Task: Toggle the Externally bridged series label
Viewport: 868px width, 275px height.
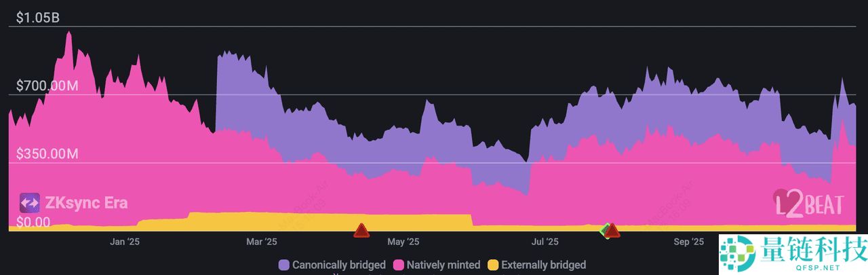Action: 543,265
